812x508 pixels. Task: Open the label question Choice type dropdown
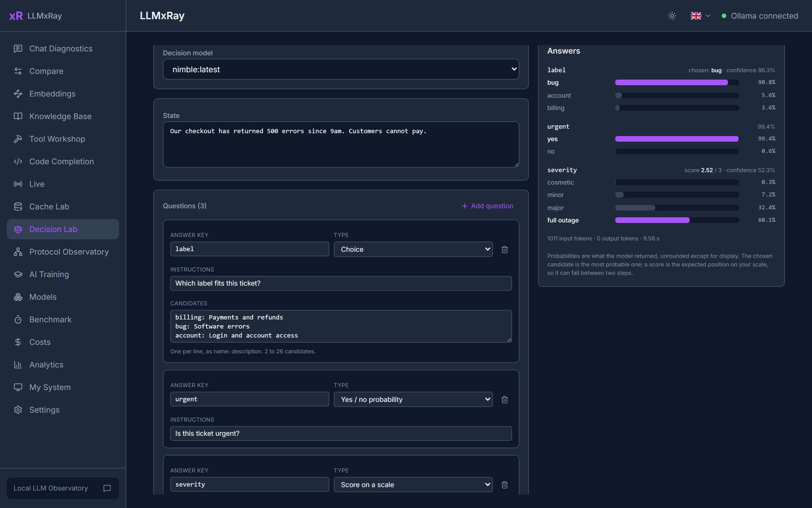[x=413, y=249]
